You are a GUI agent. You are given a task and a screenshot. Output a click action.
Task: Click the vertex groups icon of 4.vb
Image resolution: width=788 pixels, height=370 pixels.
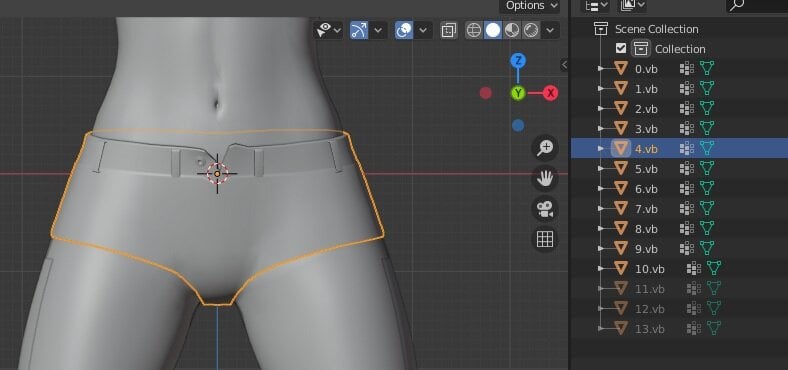tap(686, 148)
